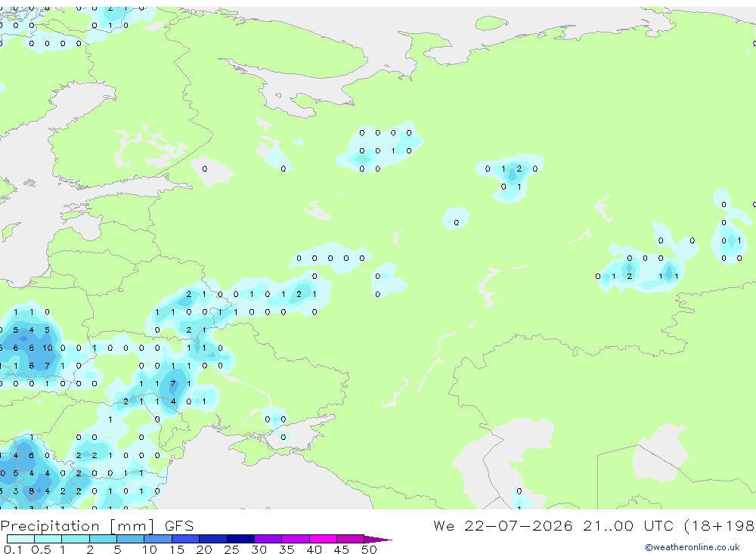756x554 pixels.
Task: Click the '0.1' legend scale label
Action: (13, 549)
